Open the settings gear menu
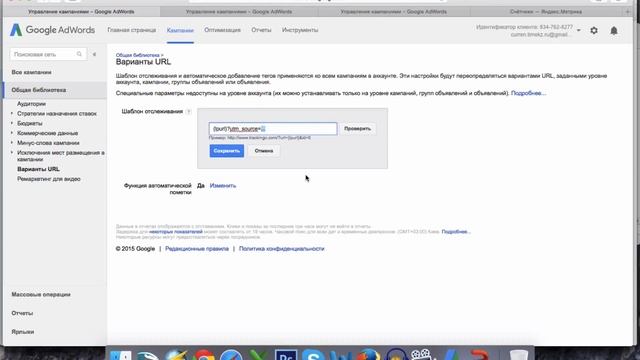Viewport: 640px width, 360px height. point(594,31)
